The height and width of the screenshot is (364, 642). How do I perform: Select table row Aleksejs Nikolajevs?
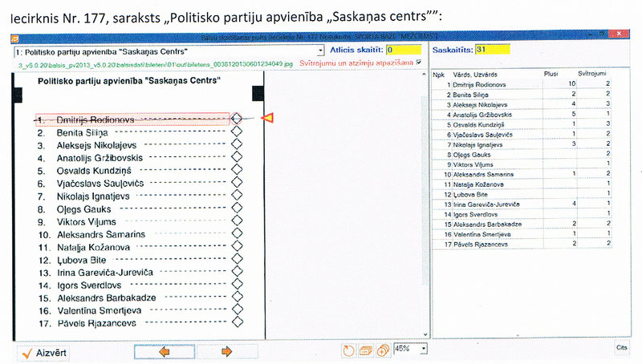[x=522, y=105]
